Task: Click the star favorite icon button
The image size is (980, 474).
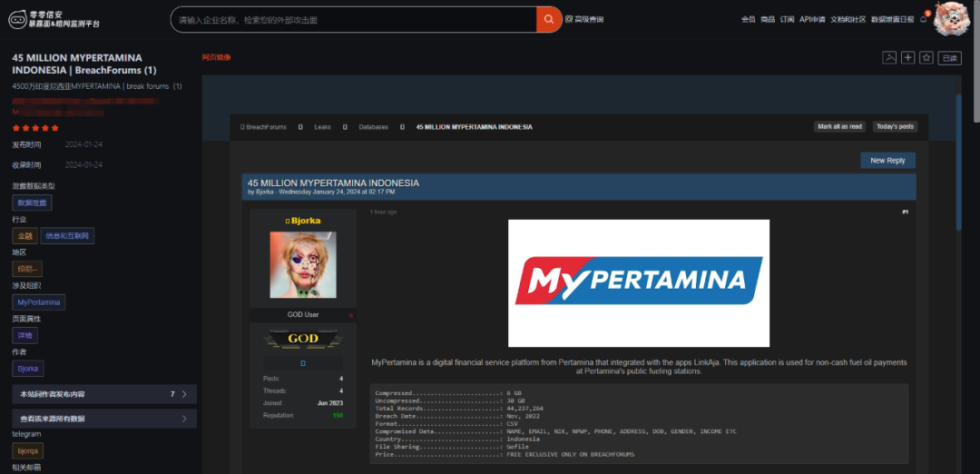Action: (x=926, y=57)
